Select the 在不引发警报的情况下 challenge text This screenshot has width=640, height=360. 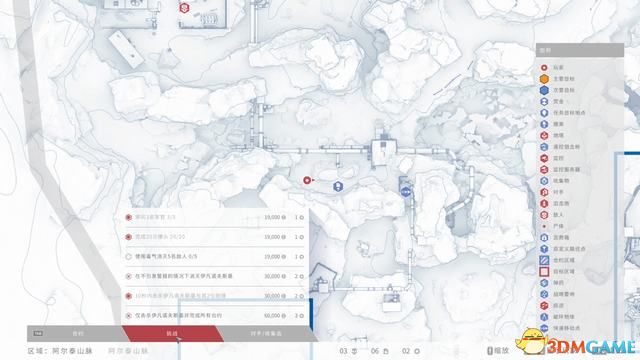pos(184,276)
